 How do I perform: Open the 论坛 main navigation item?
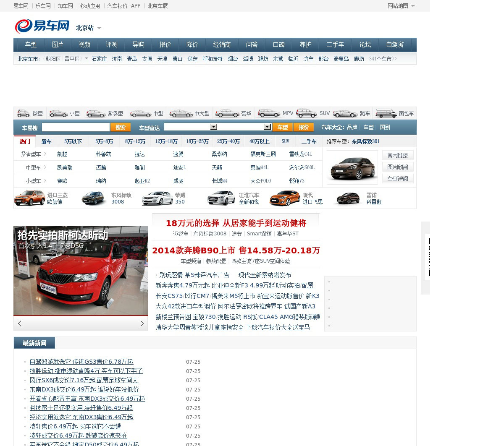(365, 44)
